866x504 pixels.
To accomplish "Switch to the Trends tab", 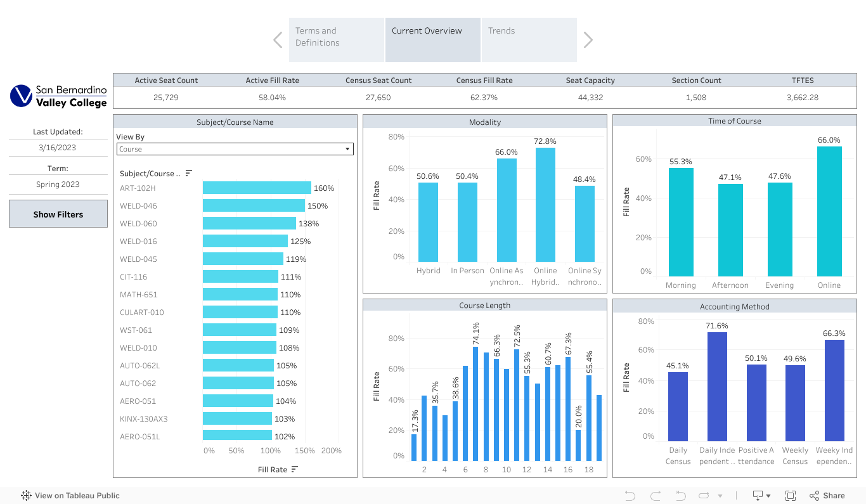I will (529, 39).
